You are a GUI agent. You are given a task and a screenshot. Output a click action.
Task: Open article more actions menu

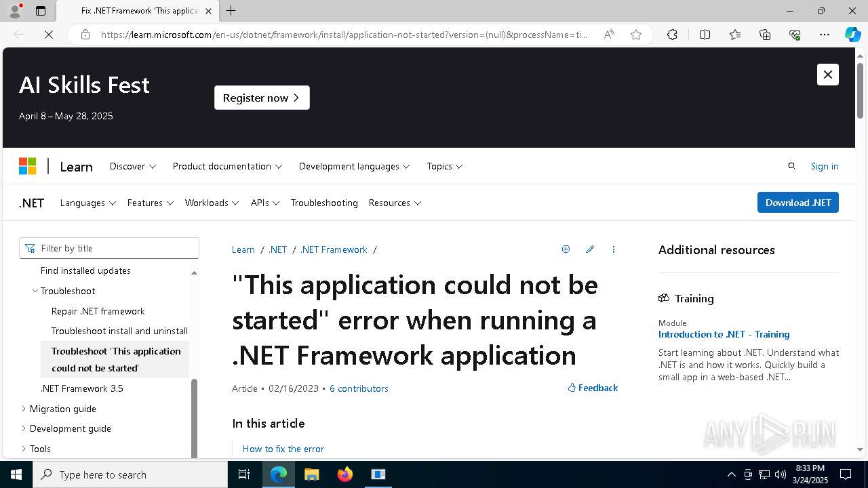(x=614, y=249)
